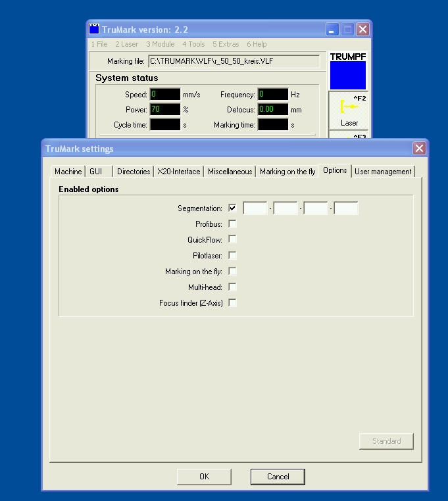The height and width of the screenshot is (501, 448).
Task: Click the Marking time display
Action: click(273, 125)
